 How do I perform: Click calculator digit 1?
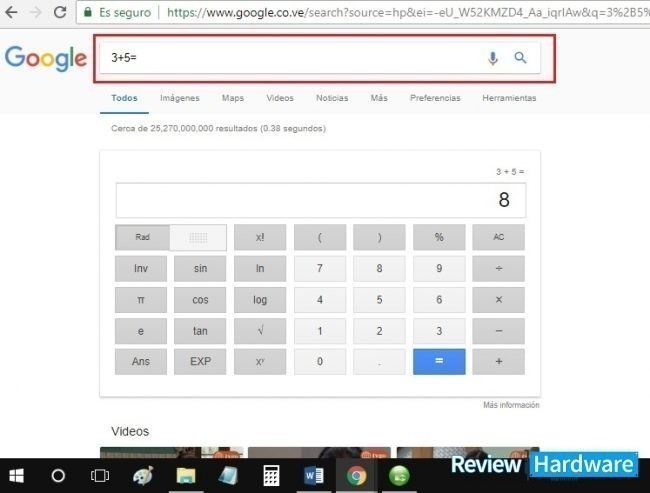[320, 331]
